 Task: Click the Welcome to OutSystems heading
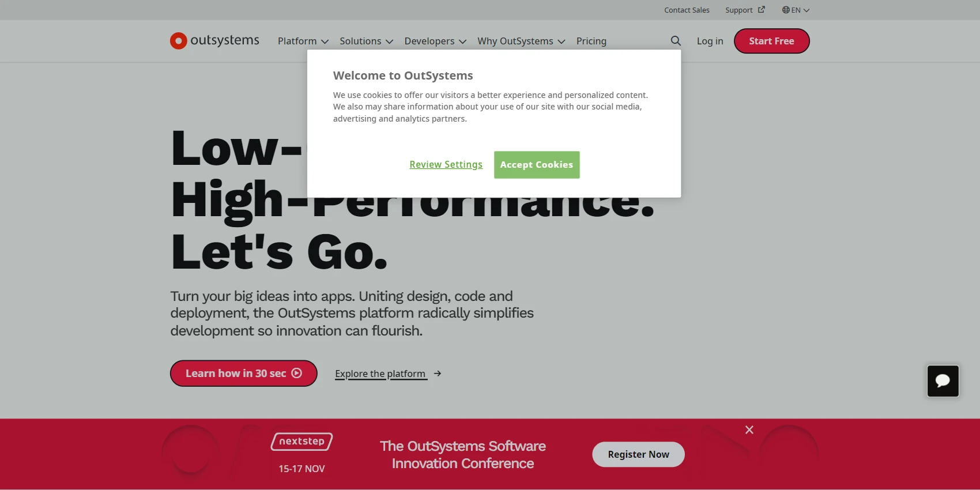403,76
